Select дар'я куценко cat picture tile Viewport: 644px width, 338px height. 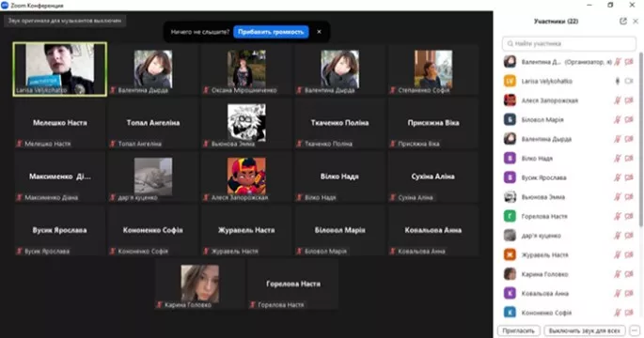[153, 177]
